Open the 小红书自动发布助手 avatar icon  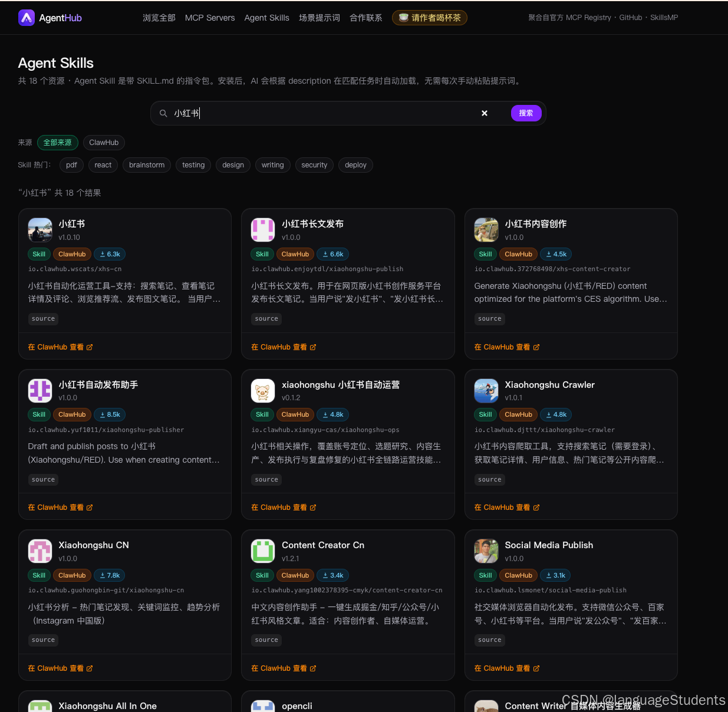[x=40, y=391]
